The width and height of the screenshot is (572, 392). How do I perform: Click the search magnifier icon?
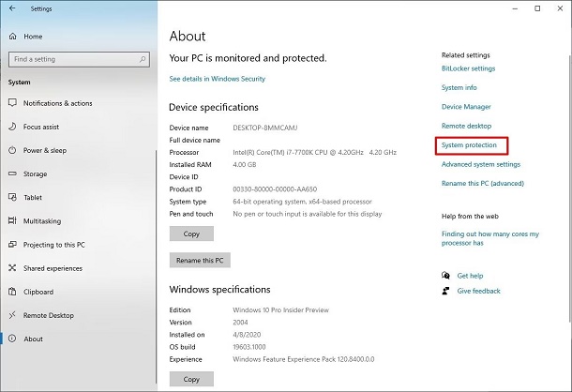pos(143,59)
